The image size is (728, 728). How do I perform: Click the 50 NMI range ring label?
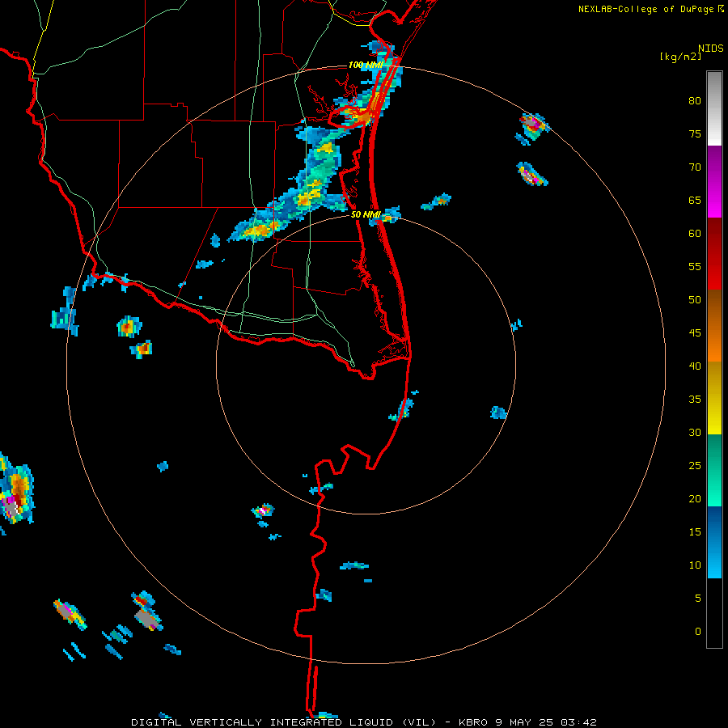click(x=366, y=214)
